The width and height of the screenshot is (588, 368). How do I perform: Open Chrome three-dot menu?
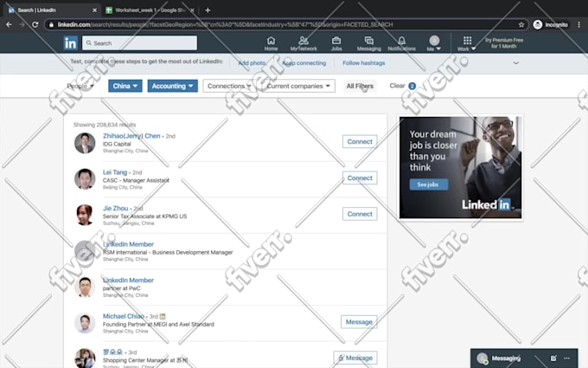[579, 25]
